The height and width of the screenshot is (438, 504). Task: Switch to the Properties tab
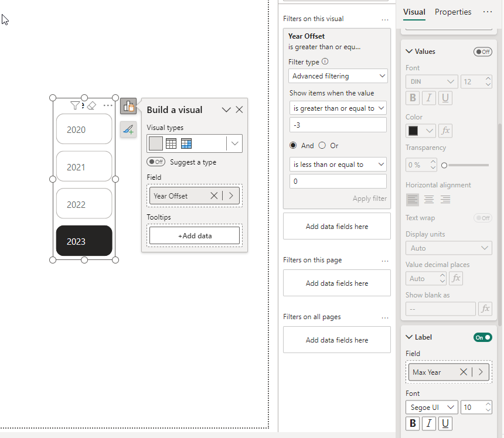click(453, 12)
